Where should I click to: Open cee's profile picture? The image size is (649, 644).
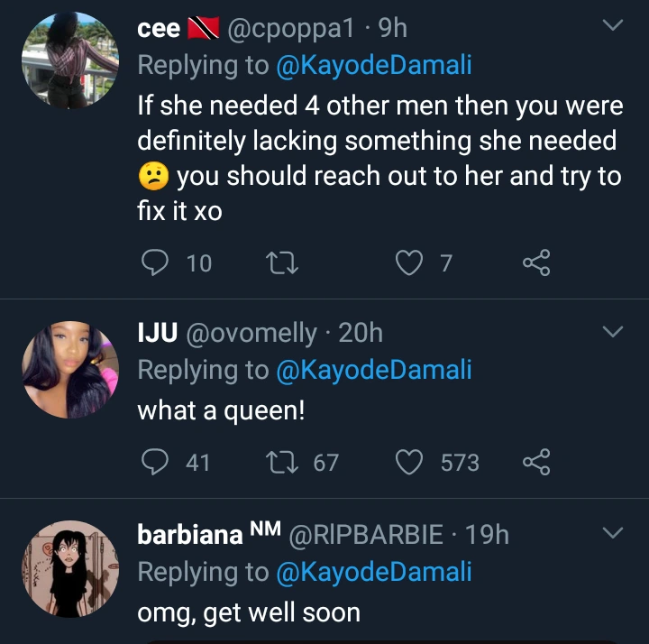pos(70,61)
